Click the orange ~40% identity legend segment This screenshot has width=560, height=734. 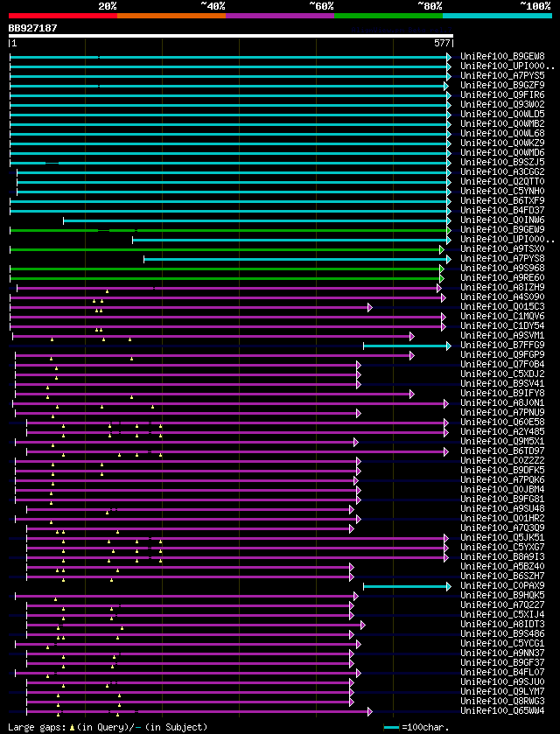[x=171, y=16]
